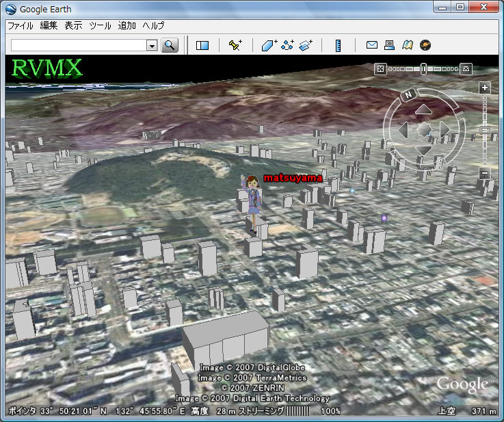Click the matsuyama placemark label
Viewport: 504px width, 422px height.
(292, 178)
